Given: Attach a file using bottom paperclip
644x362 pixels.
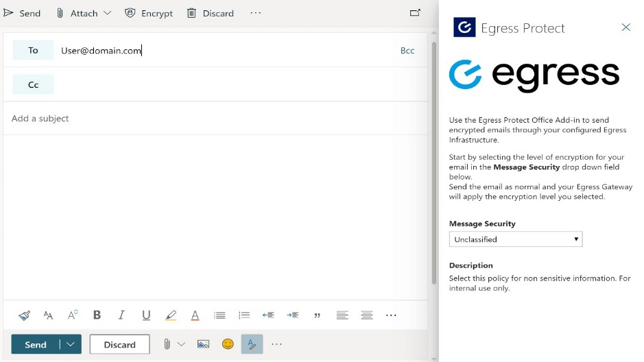Looking at the screenshot, I should pyautogui.click(x=167, y=344).
